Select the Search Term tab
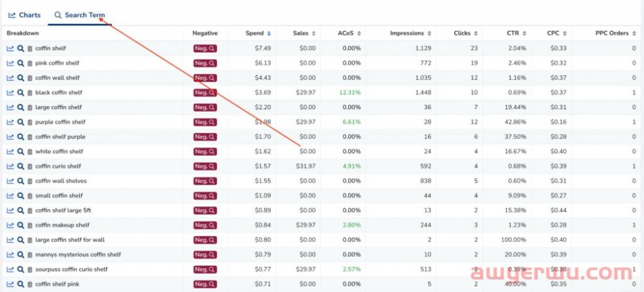This screenshot has height=292, width=644. pyautogui.click(x=80, y=15)
